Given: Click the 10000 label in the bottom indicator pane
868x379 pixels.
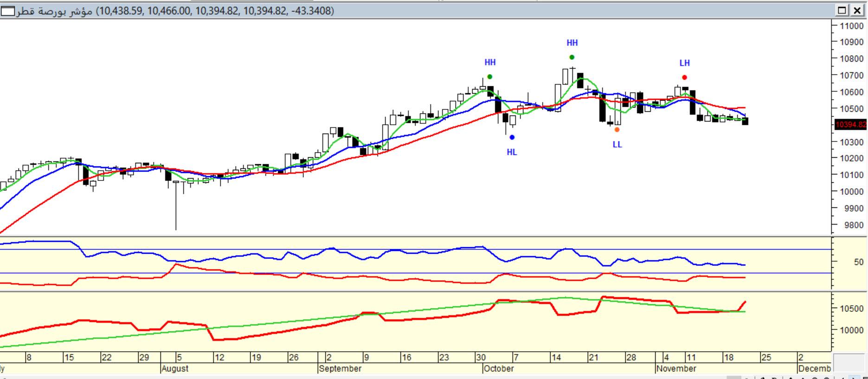Looking at the screenshot, I should [851, 330].
